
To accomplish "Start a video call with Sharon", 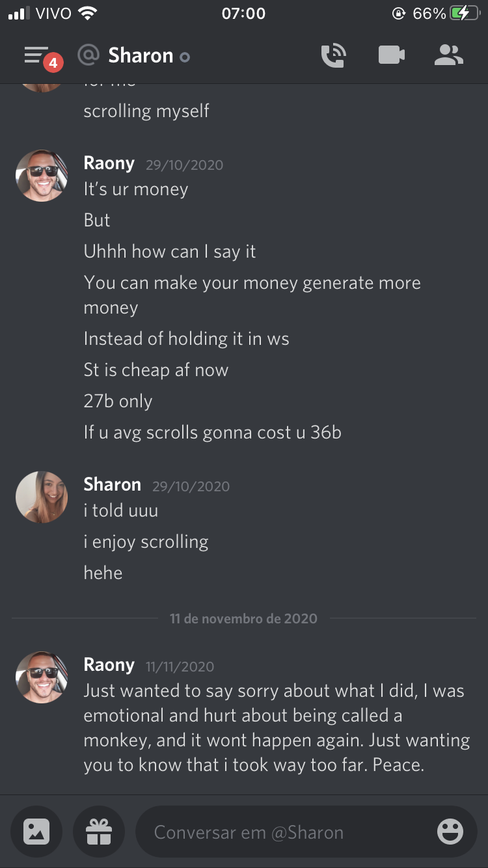I will 392,55.
